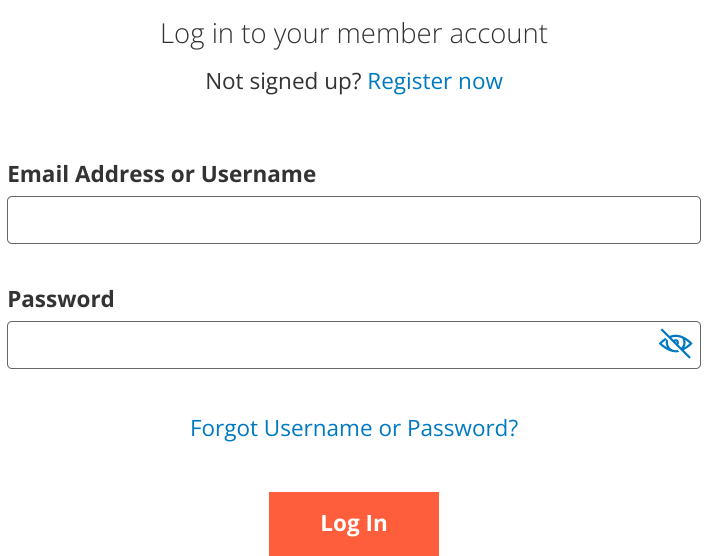Viewport: 706px width, 556px height.
Task: Submit the login form with Log In
Action: pos(354,523)
